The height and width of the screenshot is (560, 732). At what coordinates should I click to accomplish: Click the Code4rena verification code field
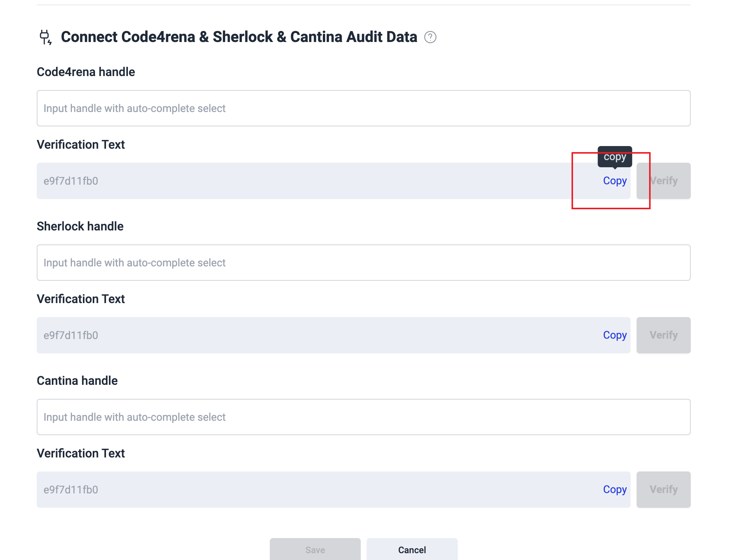coord(303,181)
